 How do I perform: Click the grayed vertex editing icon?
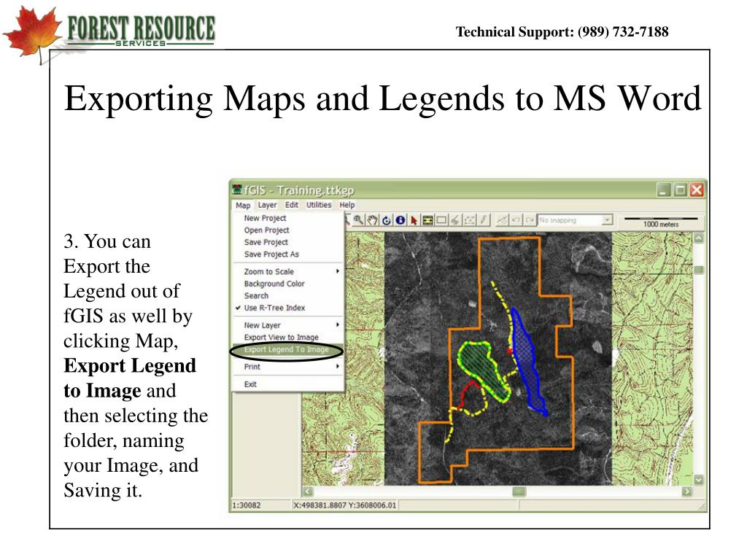pos(469,220)
